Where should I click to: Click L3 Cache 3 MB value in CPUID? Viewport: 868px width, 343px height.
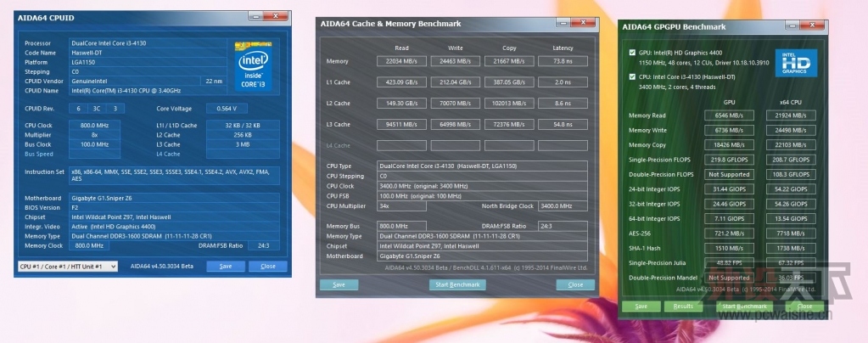click(243, 144)
